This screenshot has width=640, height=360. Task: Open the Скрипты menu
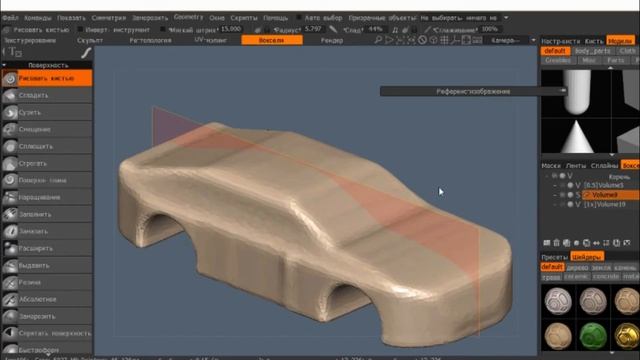coord(244,18)
